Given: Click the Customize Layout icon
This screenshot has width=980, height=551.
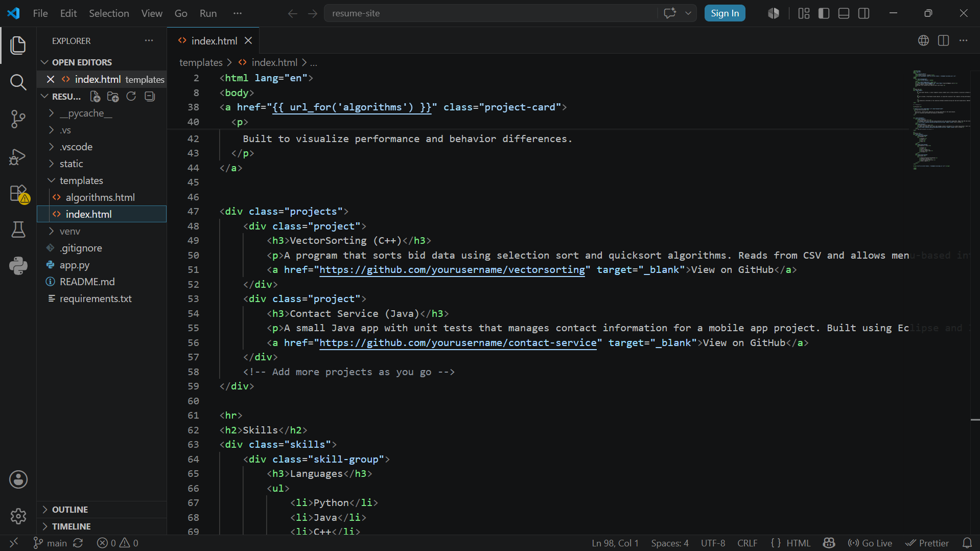Looking at the screenshot, I should click(x=804, y=13).
